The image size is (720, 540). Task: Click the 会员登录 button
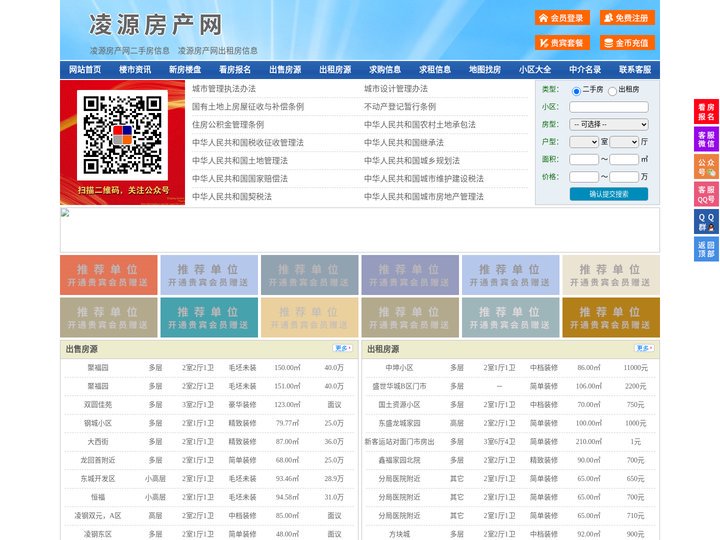click(x=562, y=18)
